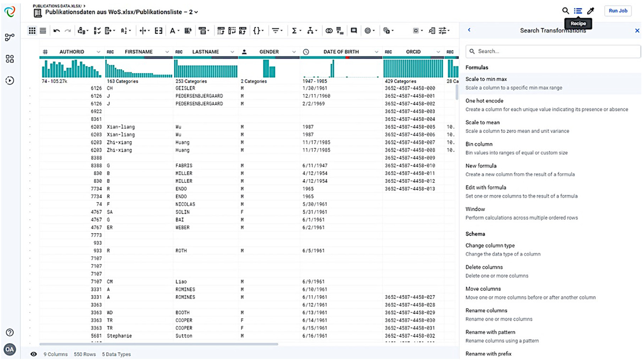
Task: Open the Recipe panel icon
Action: coord(578,11)
